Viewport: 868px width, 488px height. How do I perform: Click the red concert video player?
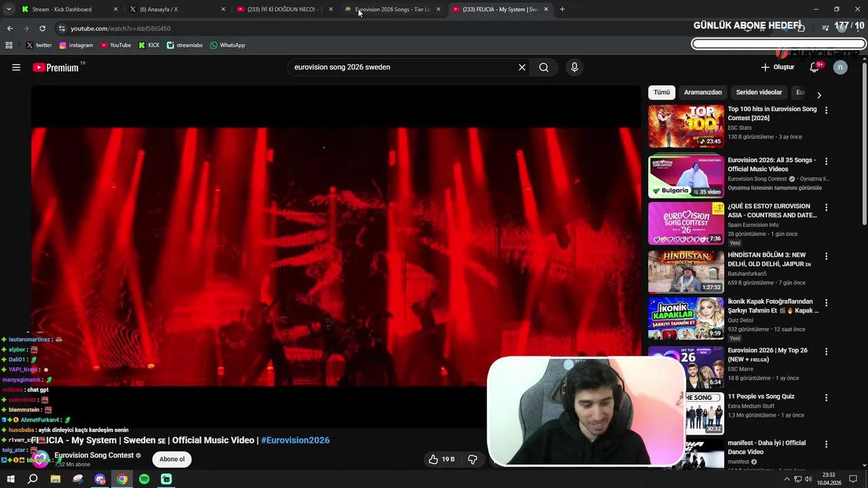click(336, 258)
